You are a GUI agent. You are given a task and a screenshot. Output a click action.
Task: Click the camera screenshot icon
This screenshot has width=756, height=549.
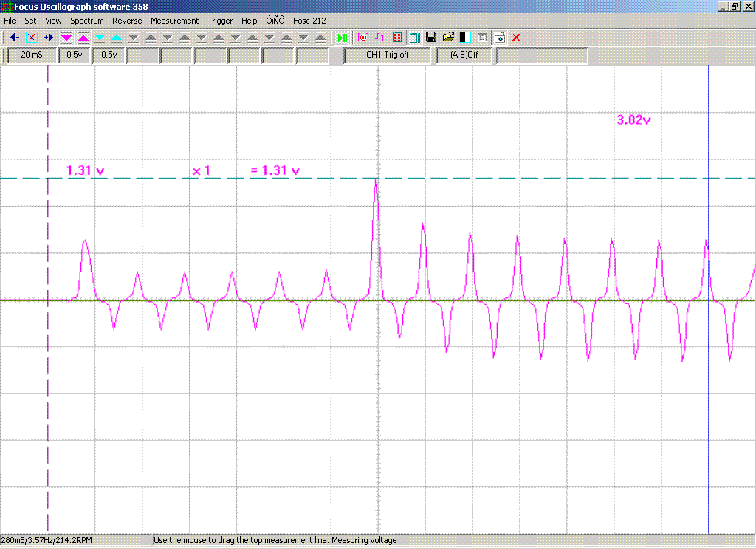pos(499,37)
